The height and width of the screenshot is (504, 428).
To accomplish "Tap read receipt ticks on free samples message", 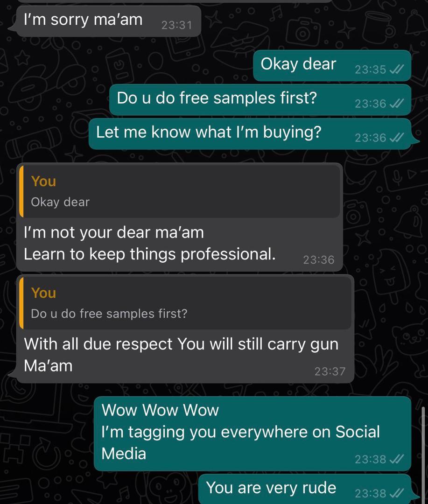I will point(396,104).
